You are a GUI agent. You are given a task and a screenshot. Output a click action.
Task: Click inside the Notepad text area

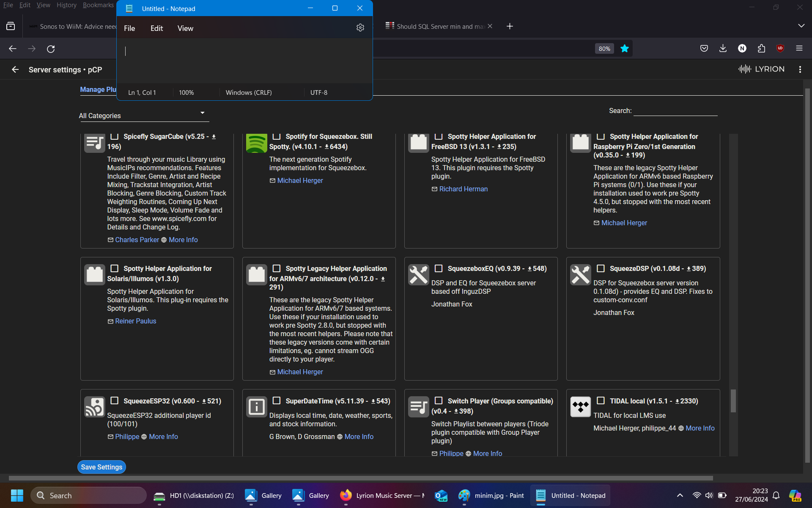click(x=244, y=61)
